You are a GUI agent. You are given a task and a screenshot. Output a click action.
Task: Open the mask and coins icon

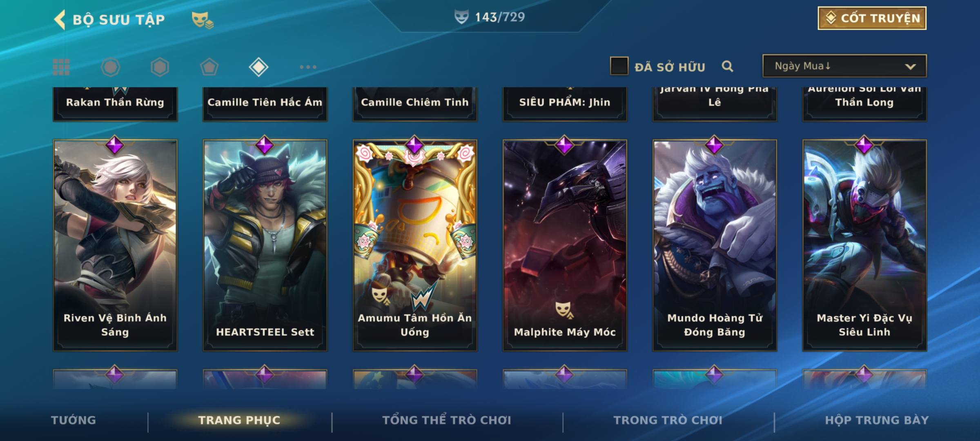203,20
